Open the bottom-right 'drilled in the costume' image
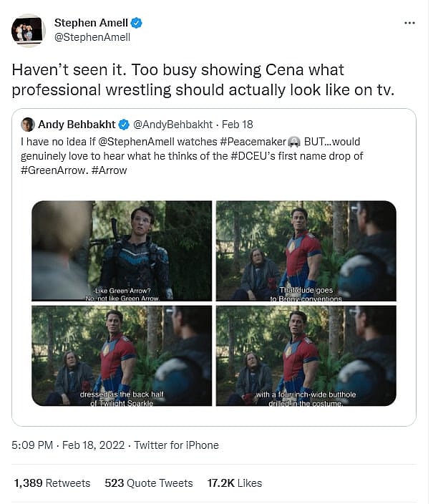 point(306,356)
